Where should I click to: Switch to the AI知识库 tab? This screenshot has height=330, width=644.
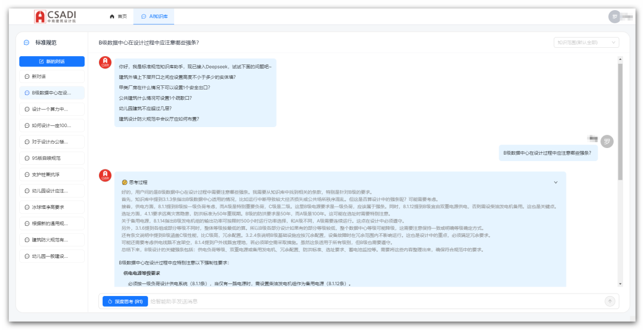pos(154,17)
